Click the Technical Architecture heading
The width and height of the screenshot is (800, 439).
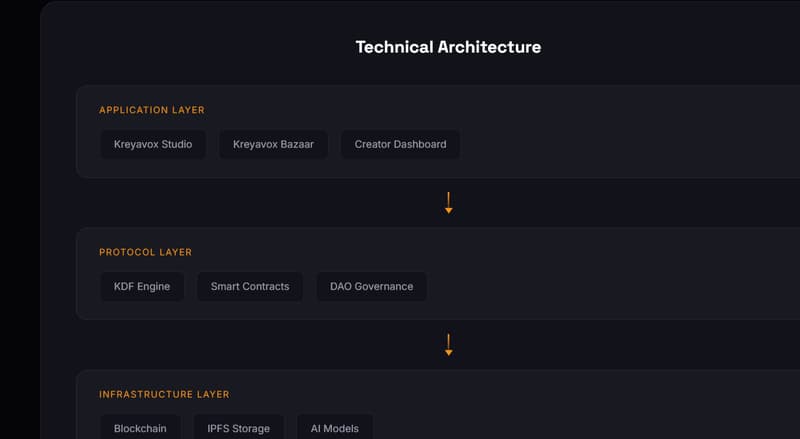click(448, 47)
